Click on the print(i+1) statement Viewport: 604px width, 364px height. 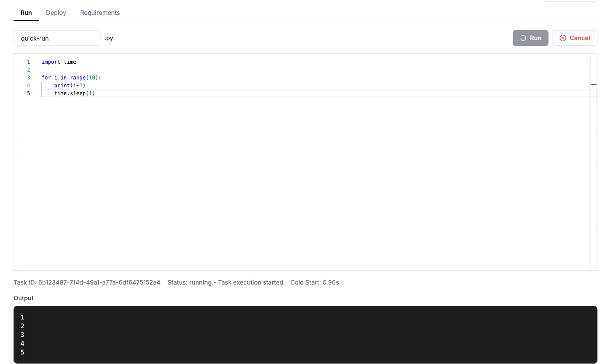coord(70,86)
